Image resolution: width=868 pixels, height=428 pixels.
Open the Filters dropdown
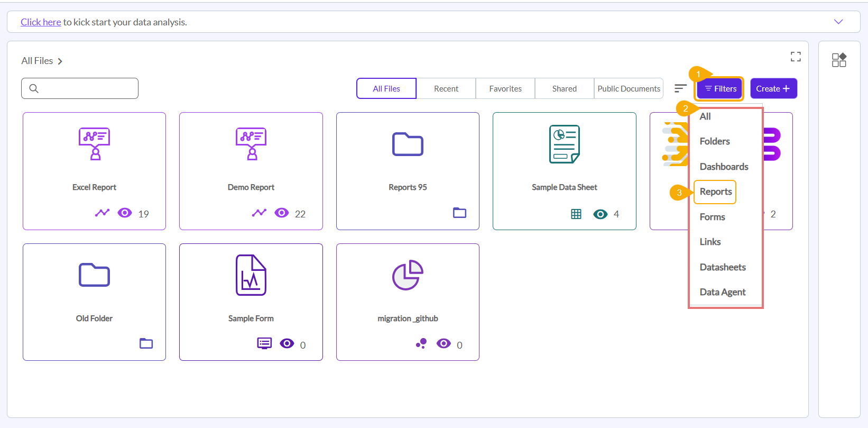pos(720,88)
